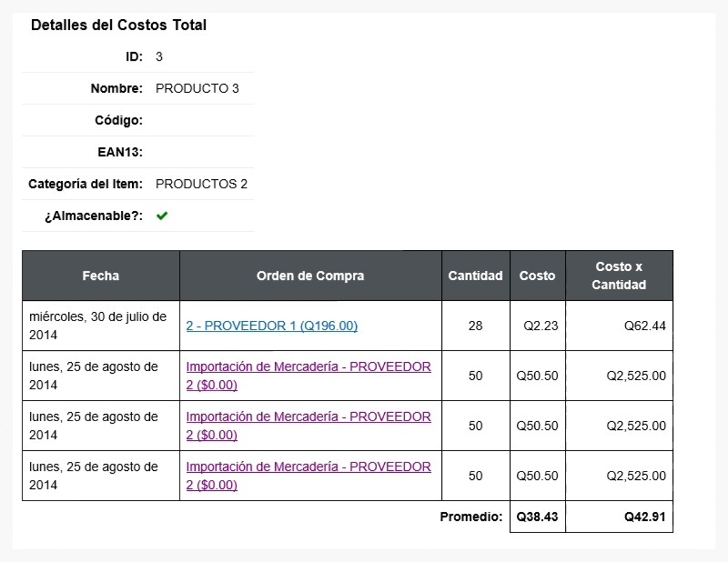Screen dimensions: 728x562
Task: Open the first Importación de Mercadería link
Action: pos(308,376)
